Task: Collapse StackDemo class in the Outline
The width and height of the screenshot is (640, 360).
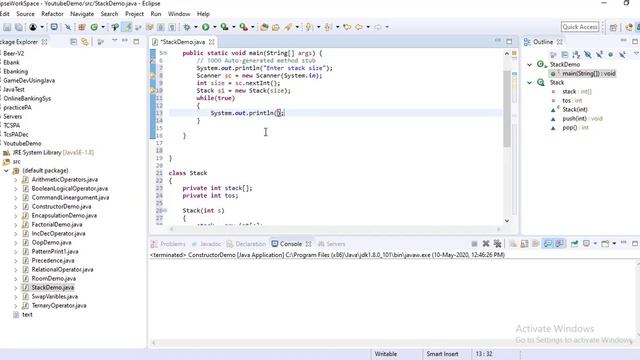Action: 529,64
